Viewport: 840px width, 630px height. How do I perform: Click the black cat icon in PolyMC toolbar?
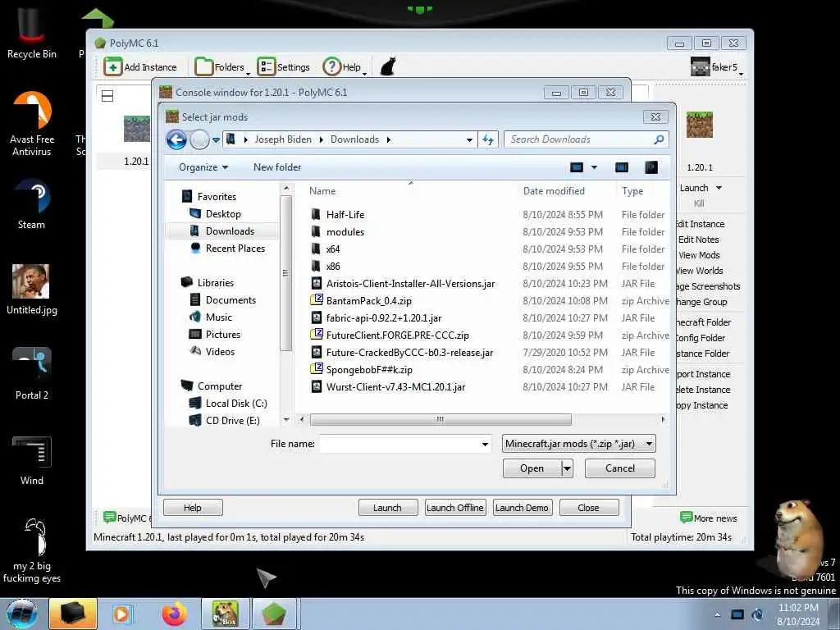(x=388, y=67)
